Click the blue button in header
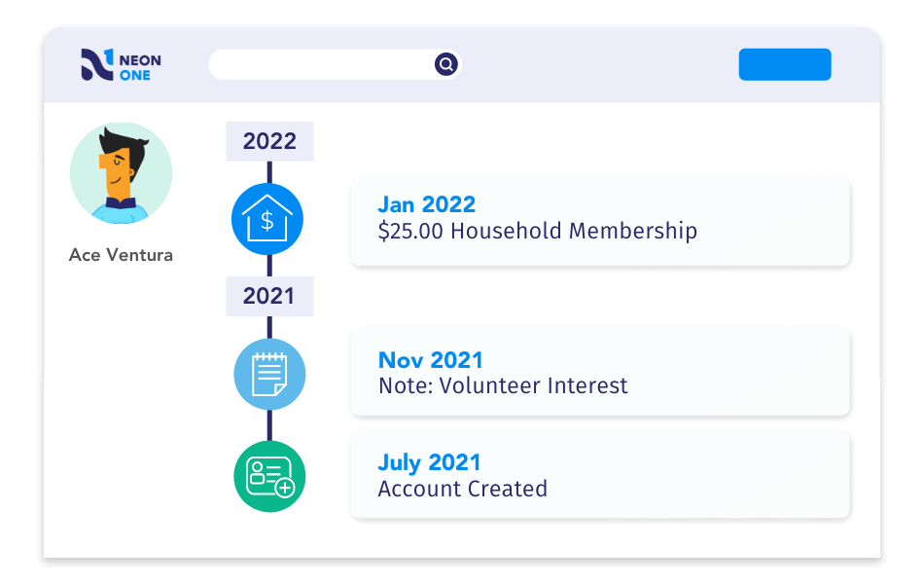This screenshot has height=584, width=924. (x=785, y=64)
